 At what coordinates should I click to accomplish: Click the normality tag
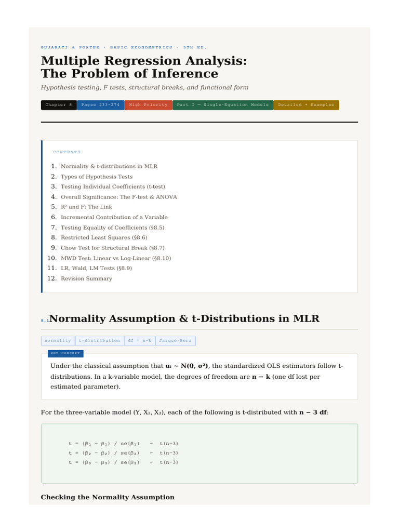coord(58,341)
